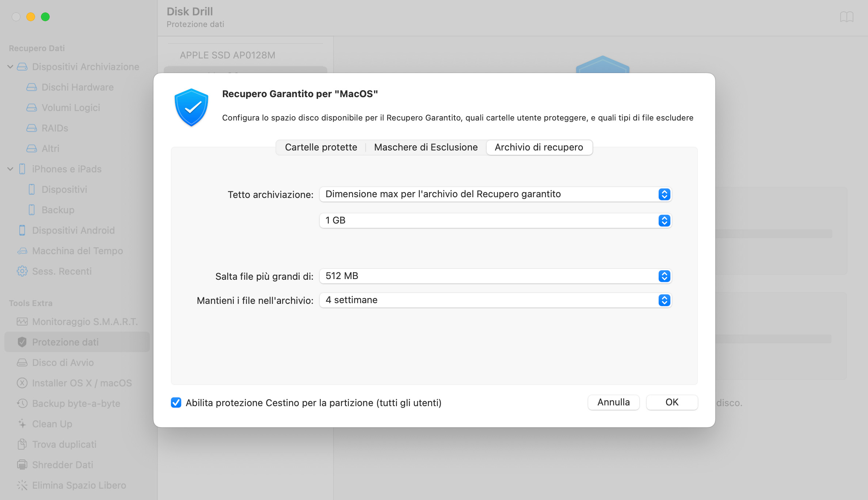868x500 pixels.
Task: Click the Dispositivi Archiviazione drive icon
Action: coord(22,67)
